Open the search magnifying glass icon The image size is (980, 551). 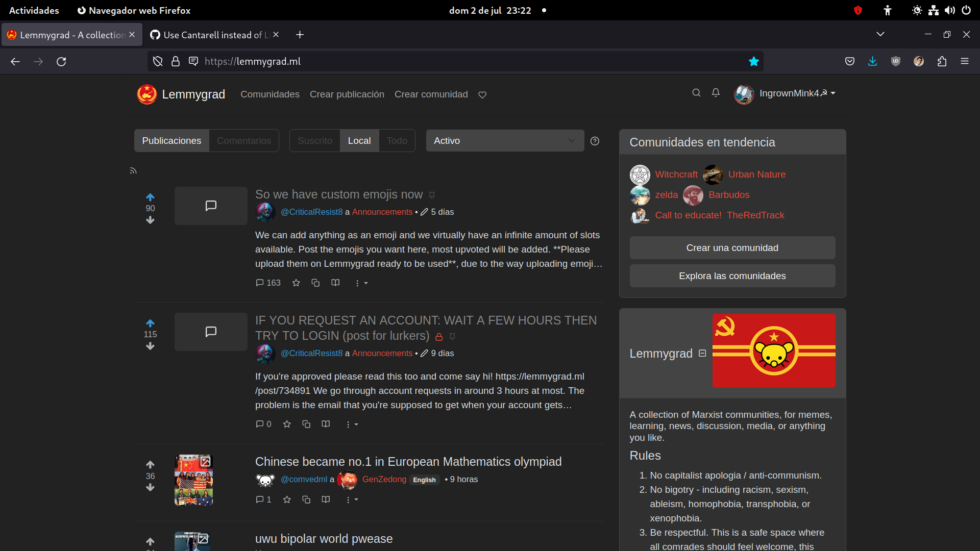696,93
